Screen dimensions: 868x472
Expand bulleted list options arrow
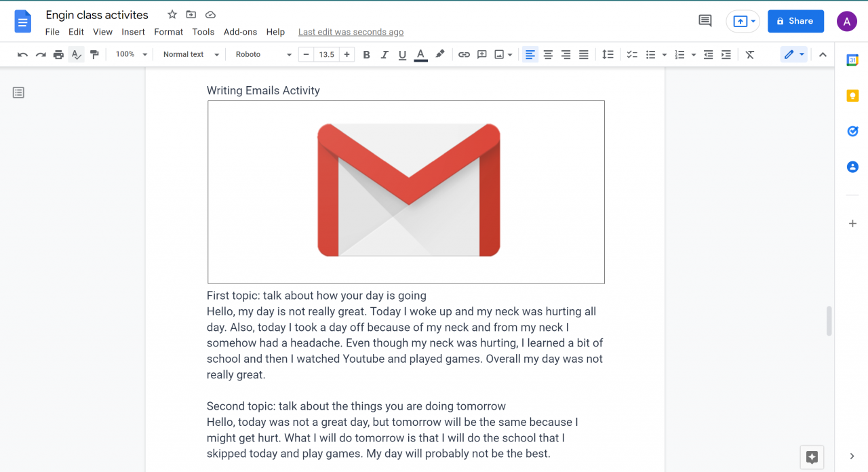[664, 54]
